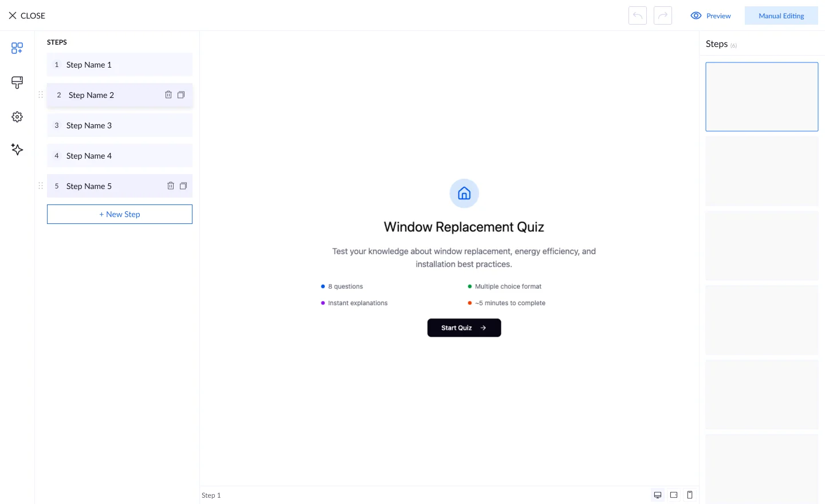The height and width of the screenshot is (504, 825).
Task: Open the add elements panel icon
Action: pos(17,48)
